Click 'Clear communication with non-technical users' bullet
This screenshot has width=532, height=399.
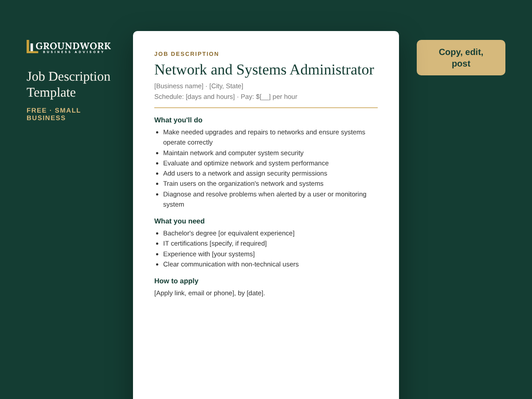click(231, 264)
